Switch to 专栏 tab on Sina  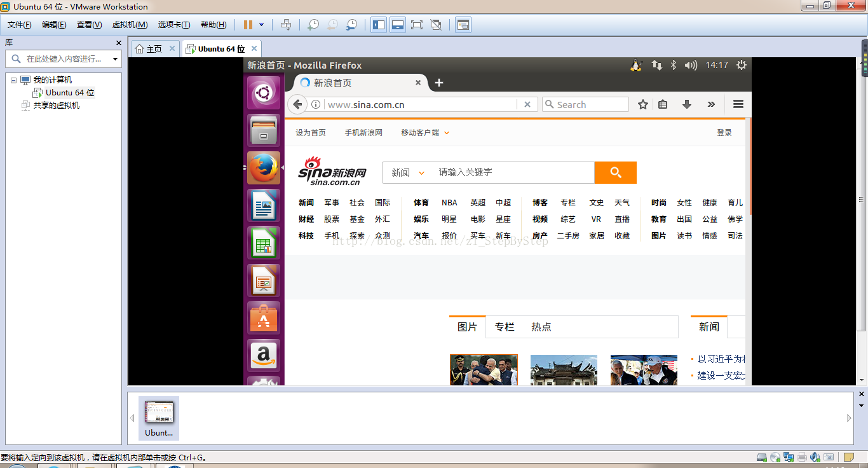[x=505, y=327]
